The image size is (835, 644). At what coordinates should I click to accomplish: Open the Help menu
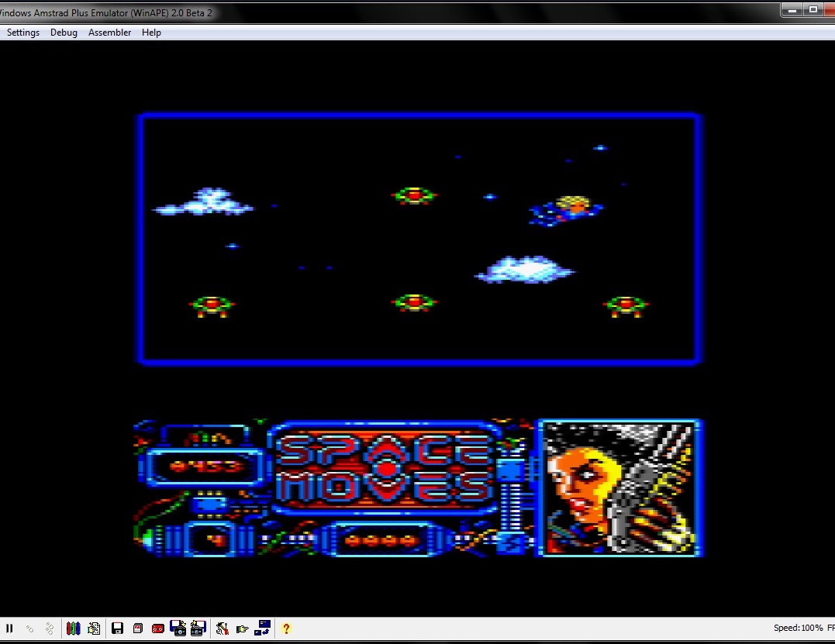[151, 33]
